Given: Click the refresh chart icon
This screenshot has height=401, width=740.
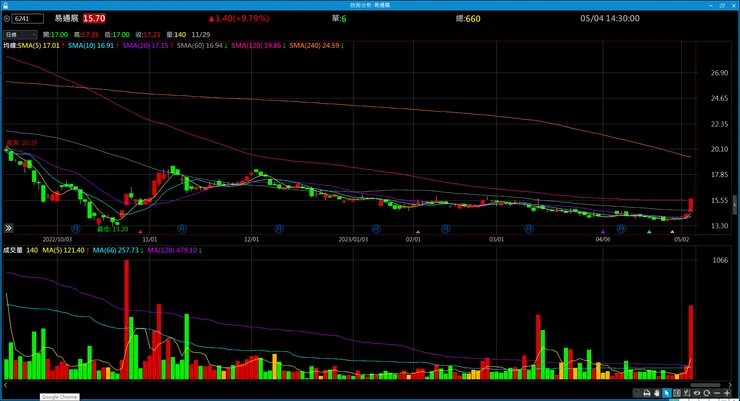Looking at the screenshot, I should point(706,393).
